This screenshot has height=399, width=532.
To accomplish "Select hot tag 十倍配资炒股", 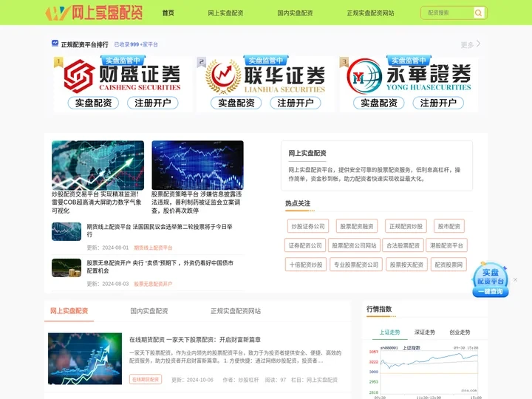I will pyautogui.click(x=306, y=265).
